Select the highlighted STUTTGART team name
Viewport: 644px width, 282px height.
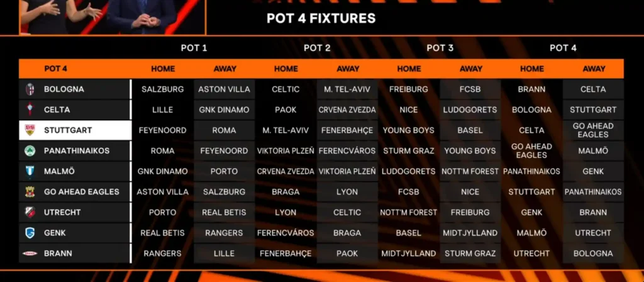tap(68, 130)
